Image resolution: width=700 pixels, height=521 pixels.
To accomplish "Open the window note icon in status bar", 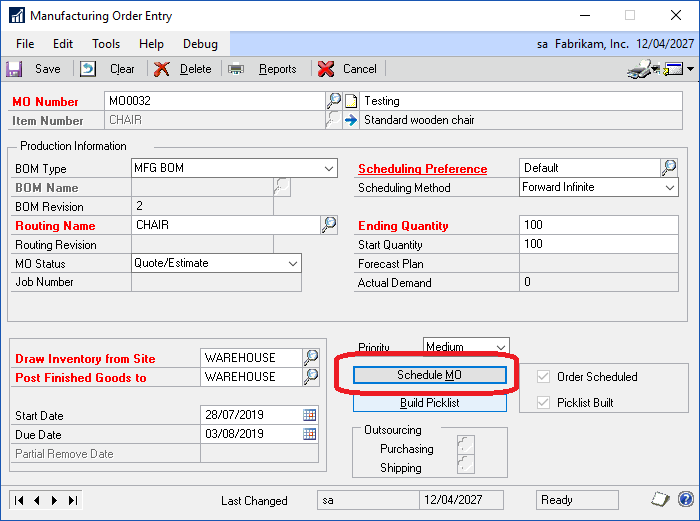I will click(x=660, y=499).
